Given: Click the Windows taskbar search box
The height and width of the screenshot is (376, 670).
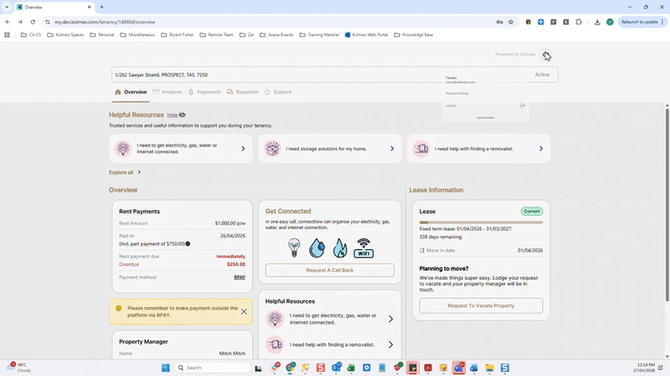Looking at the screenshot, I should pos(212,368).
